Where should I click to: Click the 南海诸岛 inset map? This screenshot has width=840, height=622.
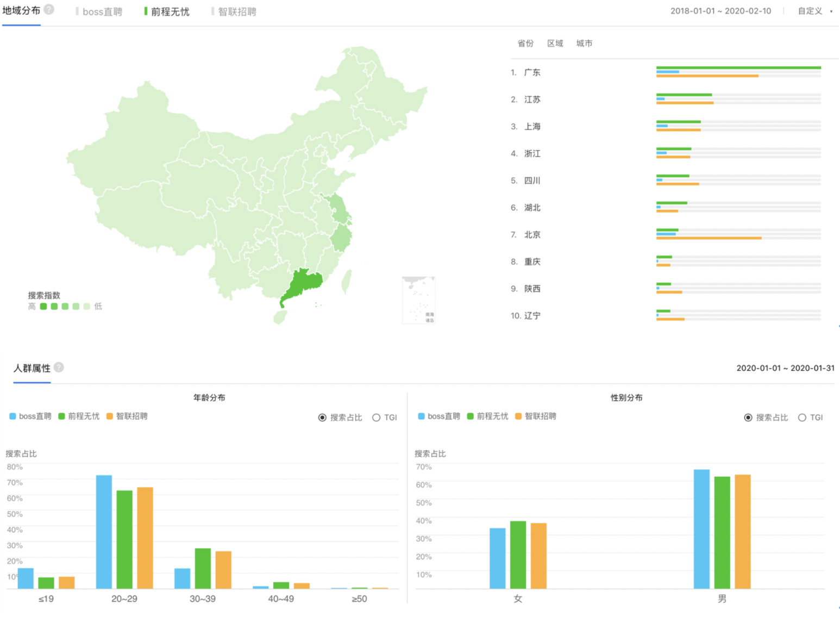click(x=418, y=299)
